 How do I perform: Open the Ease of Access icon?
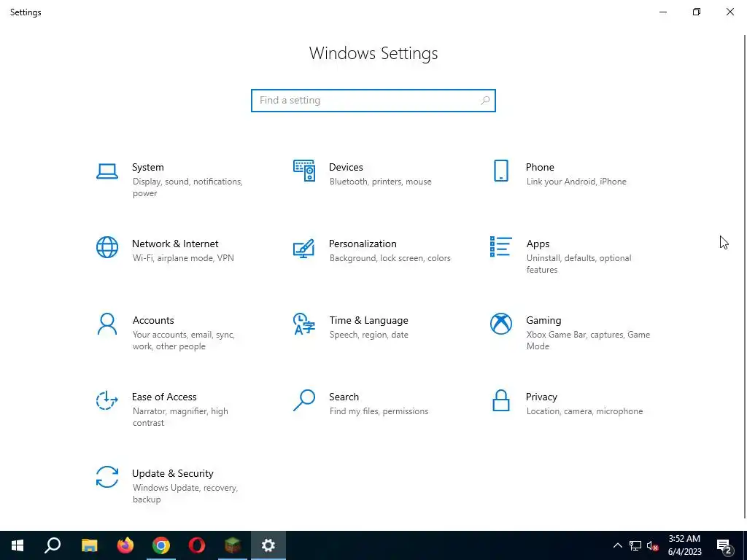pyautogui.click(x=107, y=400)
